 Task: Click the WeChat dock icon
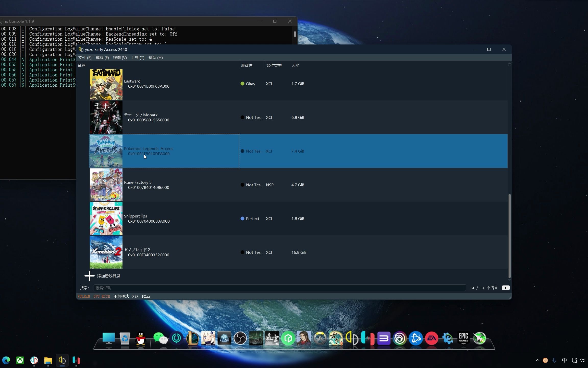[160, 339]
